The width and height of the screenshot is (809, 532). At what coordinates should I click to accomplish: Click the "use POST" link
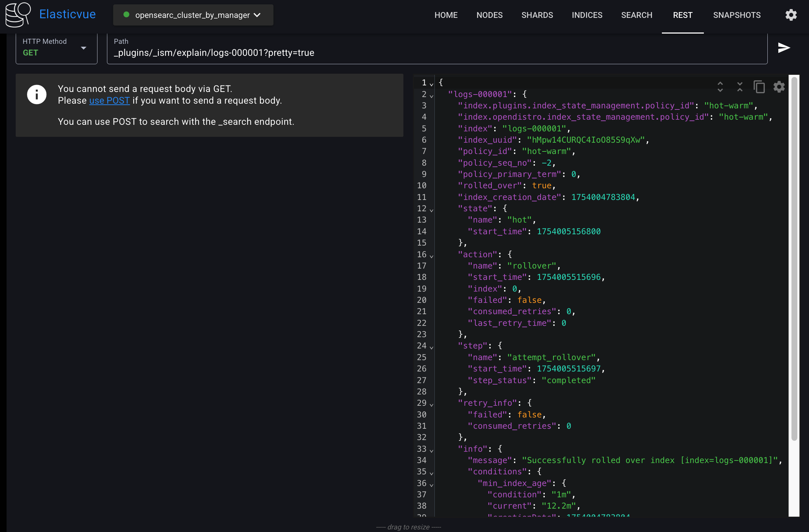[110, 100]
